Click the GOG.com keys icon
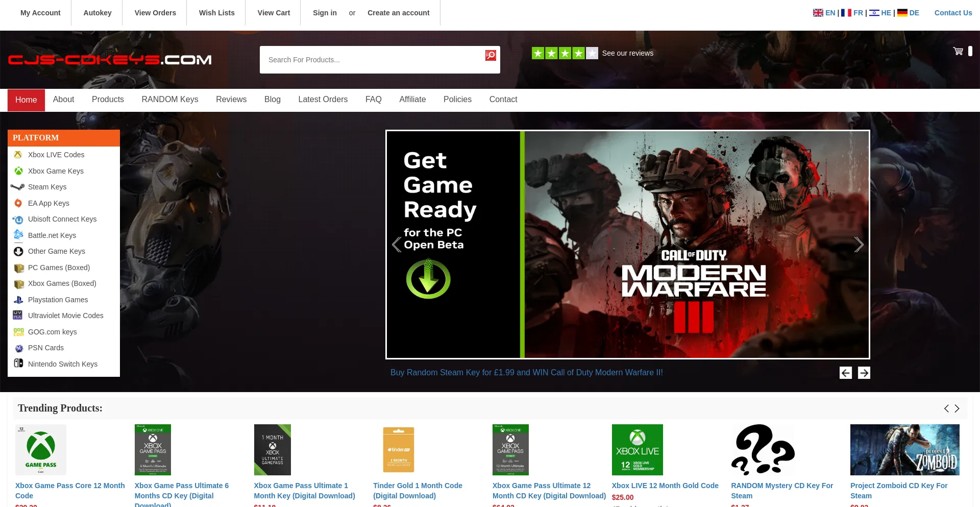The image size is (980, 507). pos(19,332)
